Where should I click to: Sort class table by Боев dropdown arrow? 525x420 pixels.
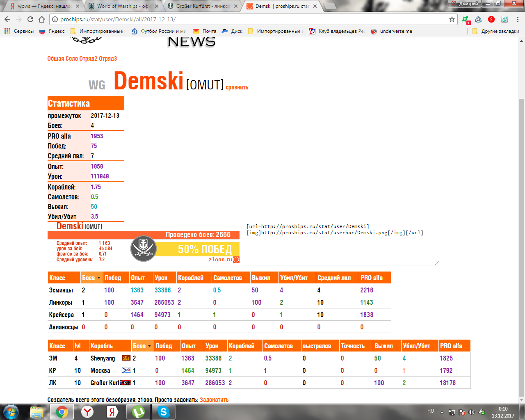[x=98, y=278]
